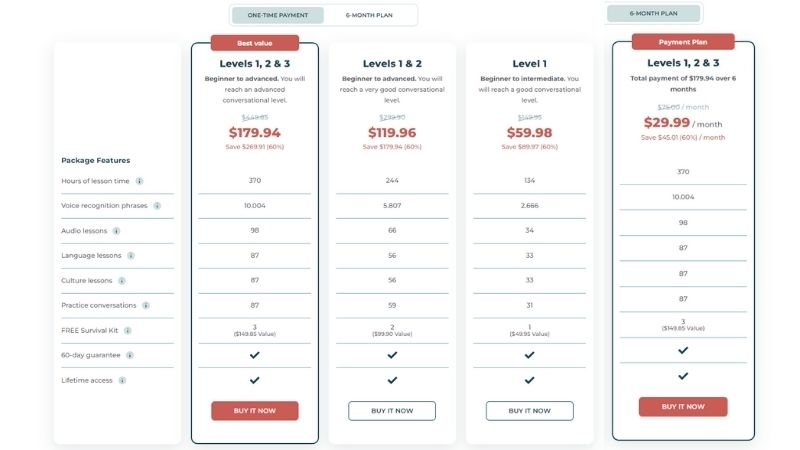
Task: Click info icon beside Voice recognition phrases
Action: tap(157, 206)
